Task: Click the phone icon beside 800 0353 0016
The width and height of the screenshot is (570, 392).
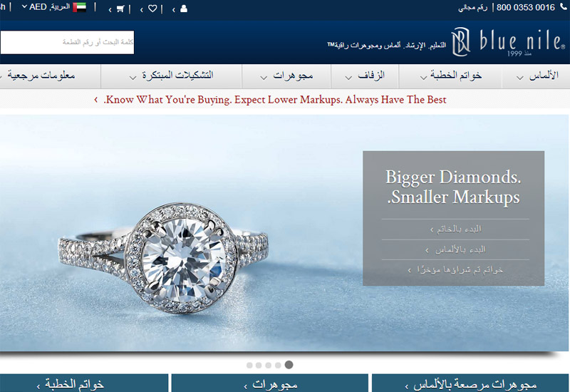Action: point(564,7)
